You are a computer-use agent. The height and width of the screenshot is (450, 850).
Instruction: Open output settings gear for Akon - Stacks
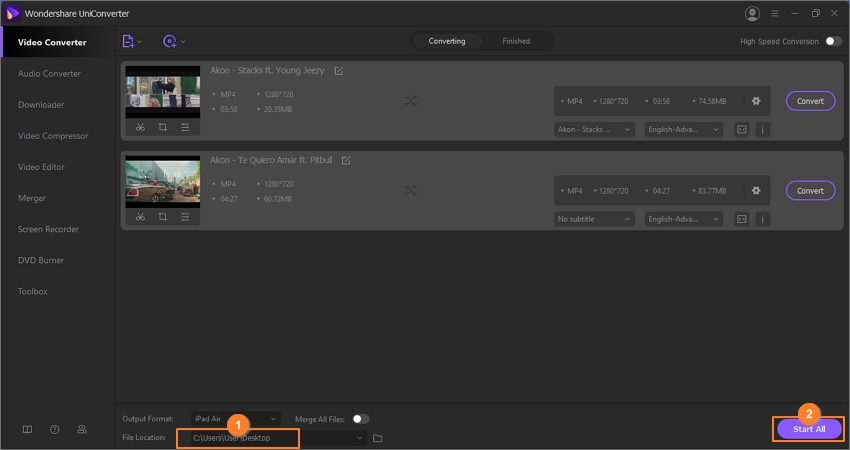(756, 101)
